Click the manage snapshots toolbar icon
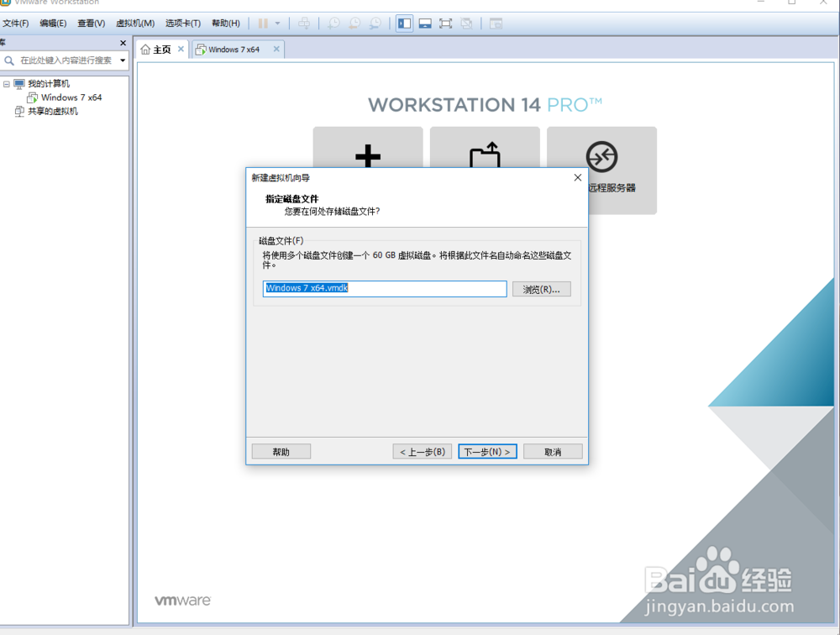Viewport: 840px width, 635px height. [x=375, y=24]
